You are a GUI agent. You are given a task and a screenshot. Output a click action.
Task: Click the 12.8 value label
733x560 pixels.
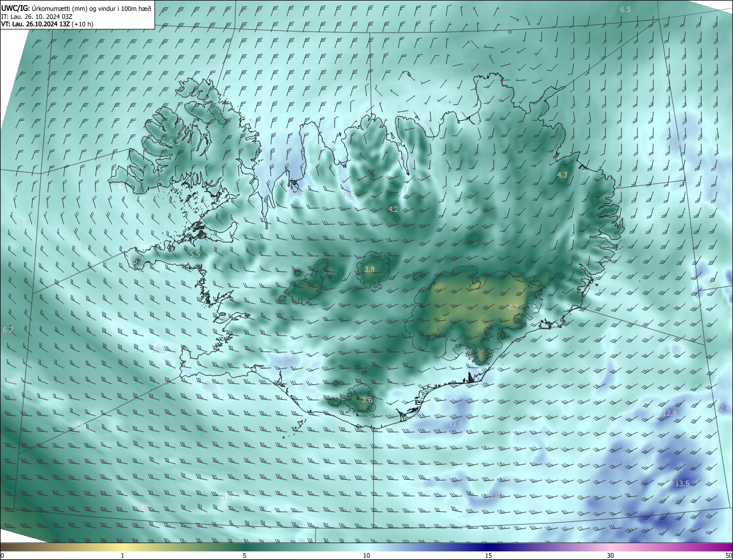click(669, 413)
